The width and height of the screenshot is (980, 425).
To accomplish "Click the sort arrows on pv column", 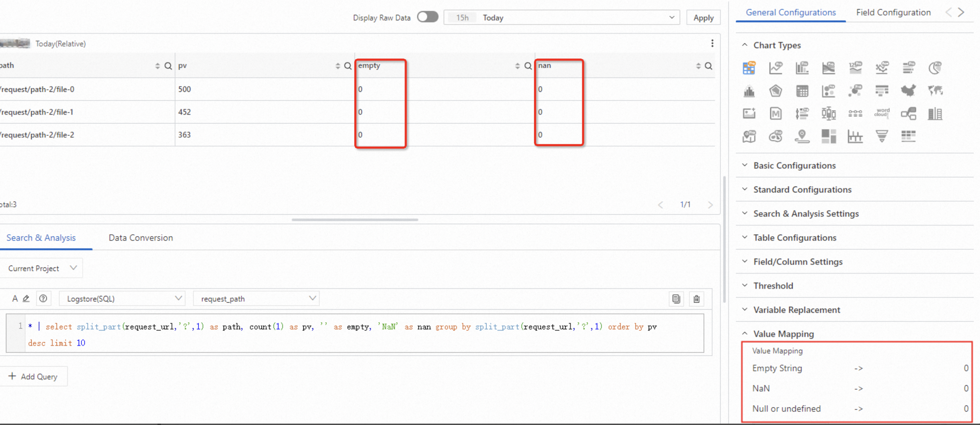I will coord(337,66).
